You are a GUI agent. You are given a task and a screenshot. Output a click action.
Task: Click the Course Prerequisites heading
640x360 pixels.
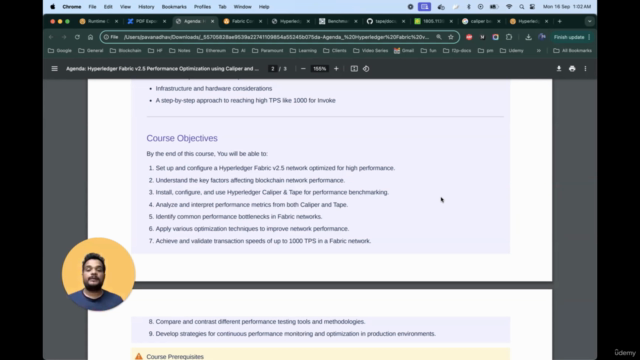(175, 356)
